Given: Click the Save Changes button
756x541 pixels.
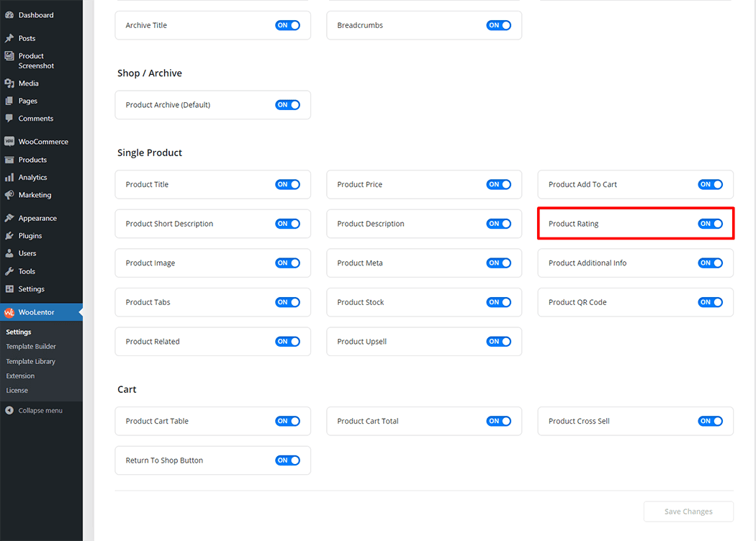Looking at the screenshot, I should coord(688,512).
